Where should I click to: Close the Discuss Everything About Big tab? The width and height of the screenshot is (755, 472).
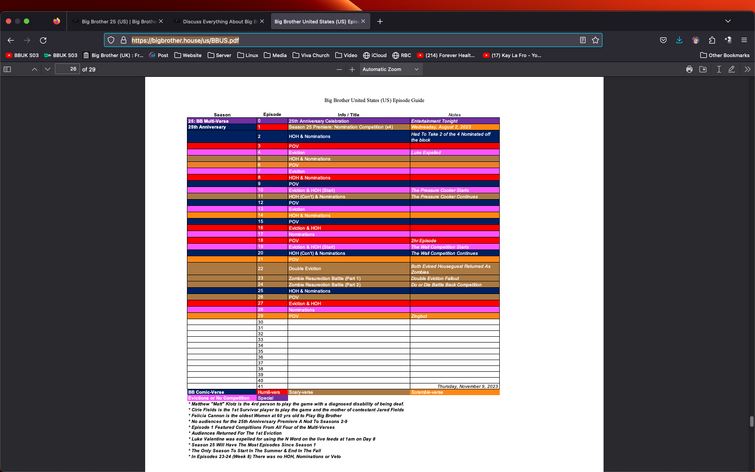point(262,22)
